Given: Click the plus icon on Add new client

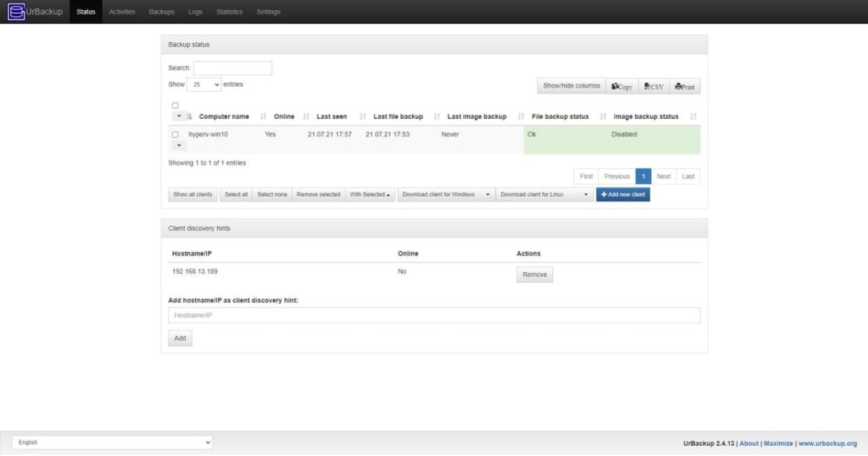Looking at the screenshot, I should (x=604, y=194).
